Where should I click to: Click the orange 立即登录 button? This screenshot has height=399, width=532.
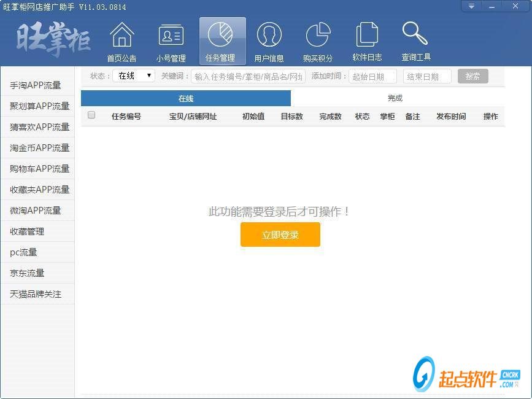click(x=280, y=234)
